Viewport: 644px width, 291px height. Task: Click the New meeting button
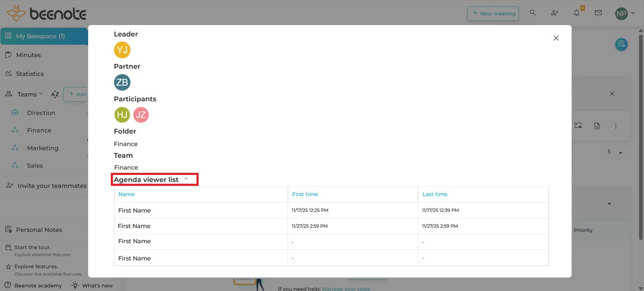point(493,13)
